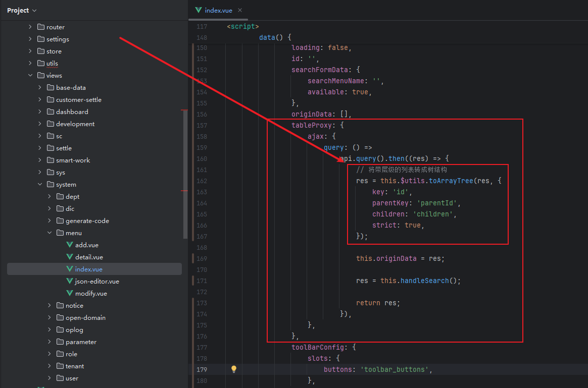Click the loading: false line
Screen dimensions: 588x388
point(322,47)
